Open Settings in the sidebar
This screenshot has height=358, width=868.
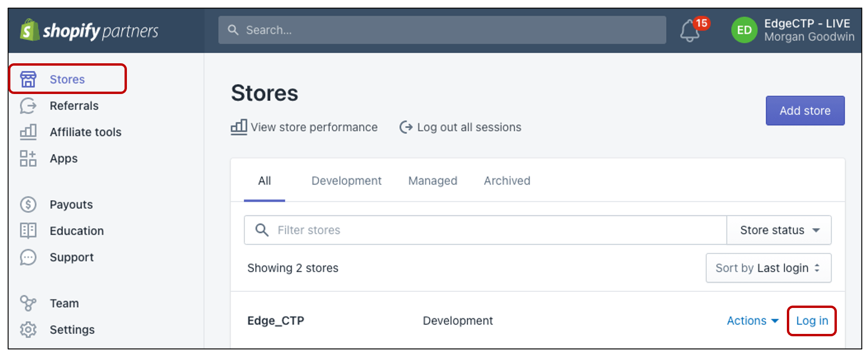[72, 329]
